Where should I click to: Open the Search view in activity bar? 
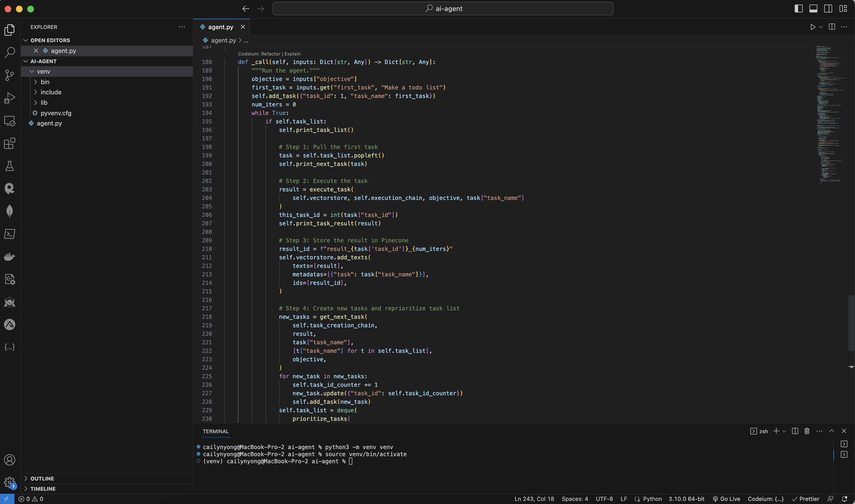click(x=10, y=52)
